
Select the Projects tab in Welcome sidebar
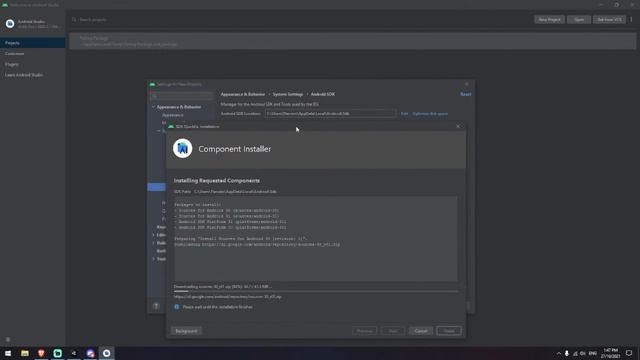click(x=33, y=43)
